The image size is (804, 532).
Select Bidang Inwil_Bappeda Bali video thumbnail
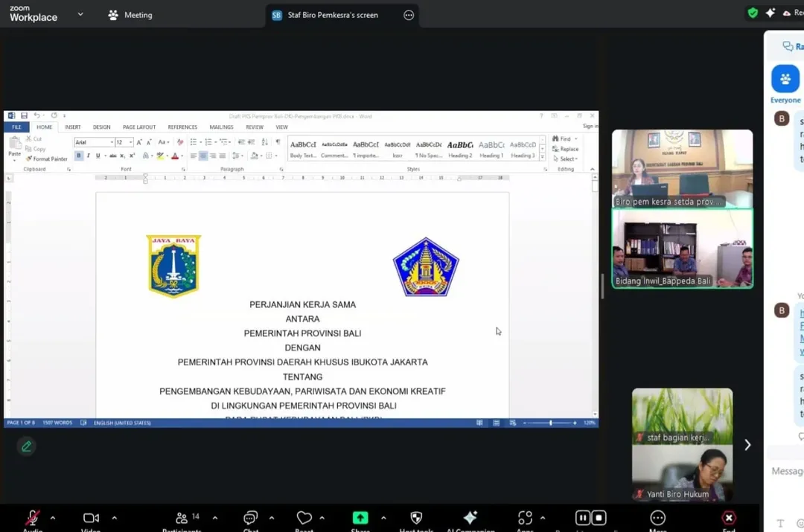tap(682, 249)
